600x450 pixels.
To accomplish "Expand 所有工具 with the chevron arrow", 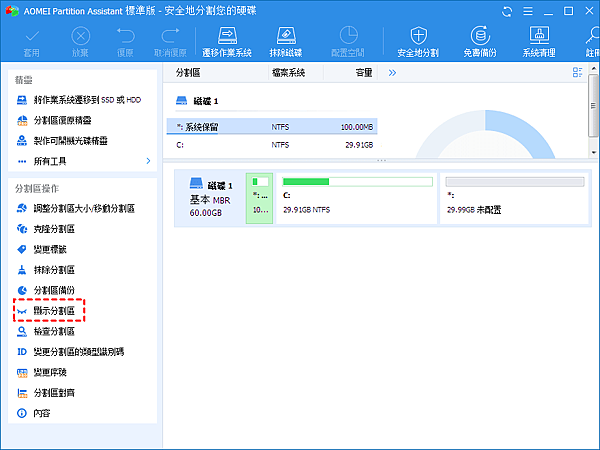I will pos(148,161).
